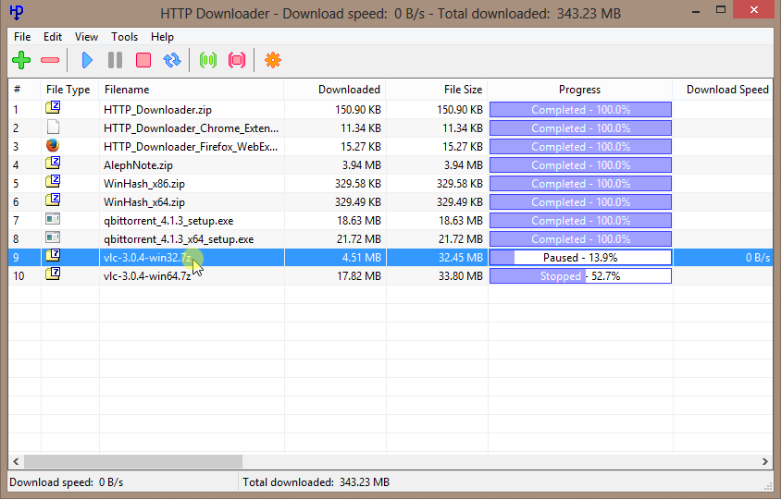This screenshot has width=782, height=500.
Task: Click file size 3.94 MB in AlephNote row
Action: tap(463, 165)
